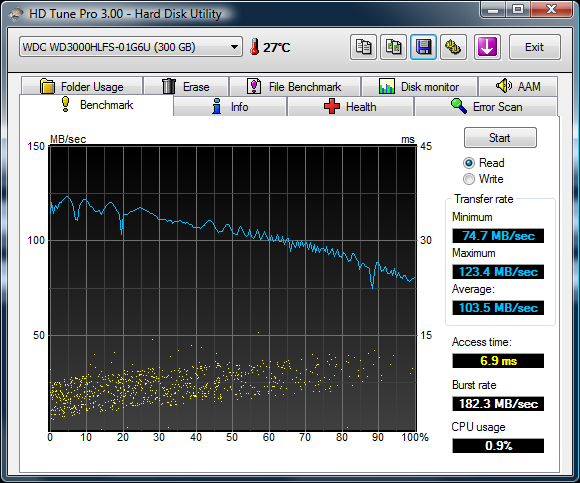Viewport: 580px width, 483px height.
Task: Click the trash can Erase icon
Action: tap(169, 87)
